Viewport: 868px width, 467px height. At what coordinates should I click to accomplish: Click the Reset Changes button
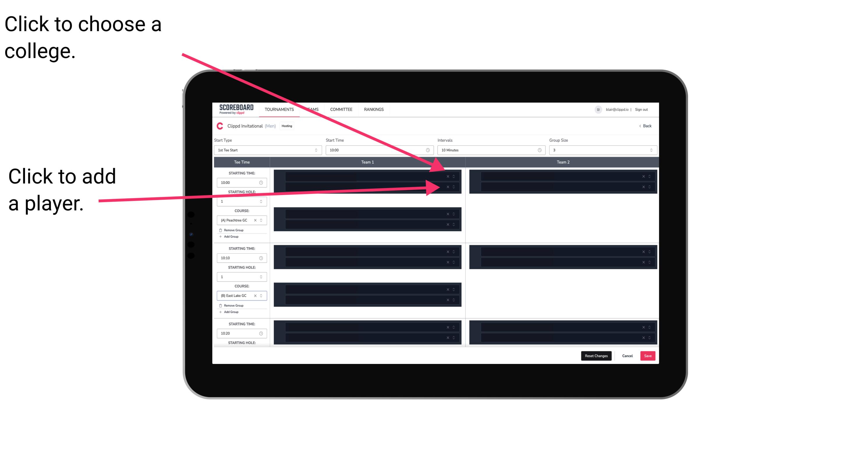(x=596, y=355)
